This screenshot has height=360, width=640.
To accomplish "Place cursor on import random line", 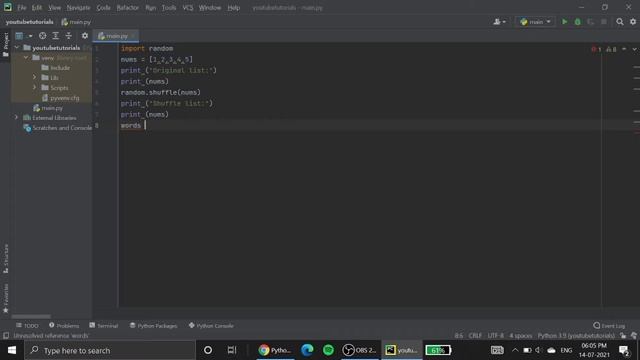I will [147, 48].
